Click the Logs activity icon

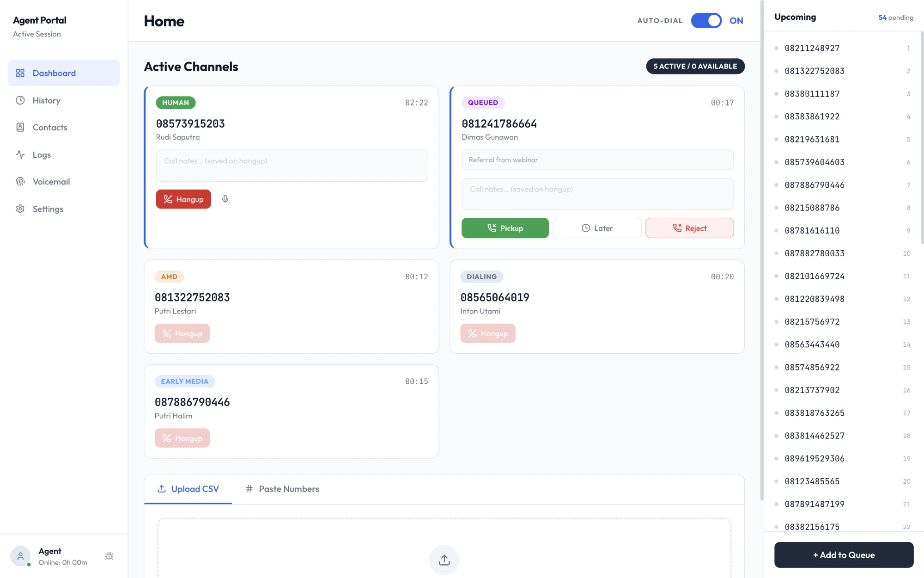20,154
